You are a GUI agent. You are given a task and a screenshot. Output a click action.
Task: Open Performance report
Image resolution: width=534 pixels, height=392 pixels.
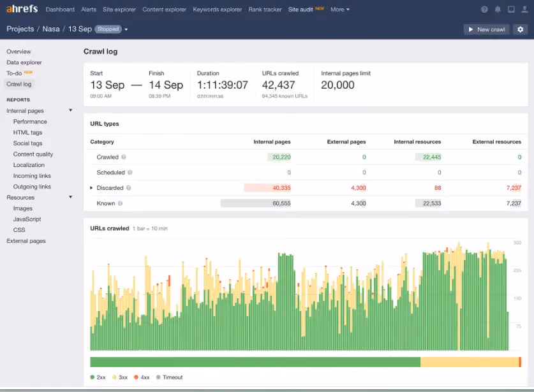(30, 122)
